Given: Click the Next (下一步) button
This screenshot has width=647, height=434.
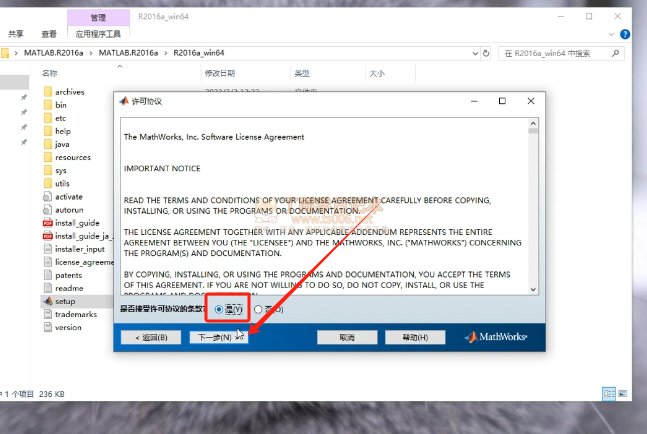Looking at the screenshot, I should 218,337.
